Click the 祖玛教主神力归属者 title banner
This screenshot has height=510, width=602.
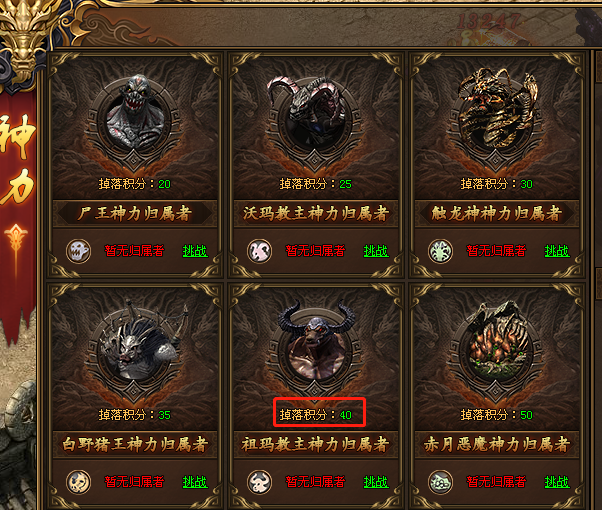tap(316, 444)
